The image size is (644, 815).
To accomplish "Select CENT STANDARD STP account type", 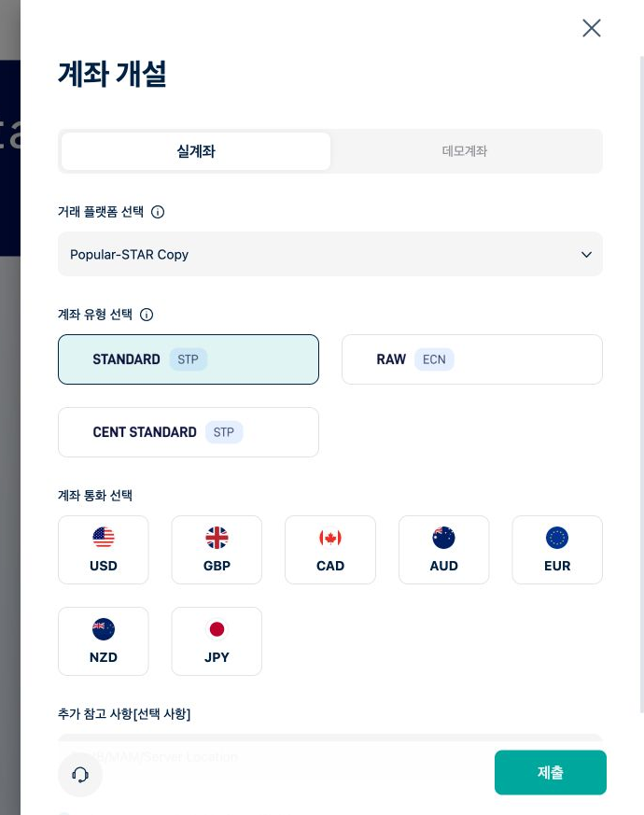I will (189, 432).
